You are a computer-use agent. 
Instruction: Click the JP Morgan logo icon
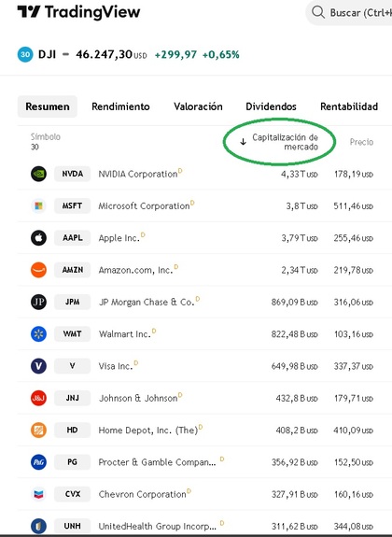[x=38, y=302]
